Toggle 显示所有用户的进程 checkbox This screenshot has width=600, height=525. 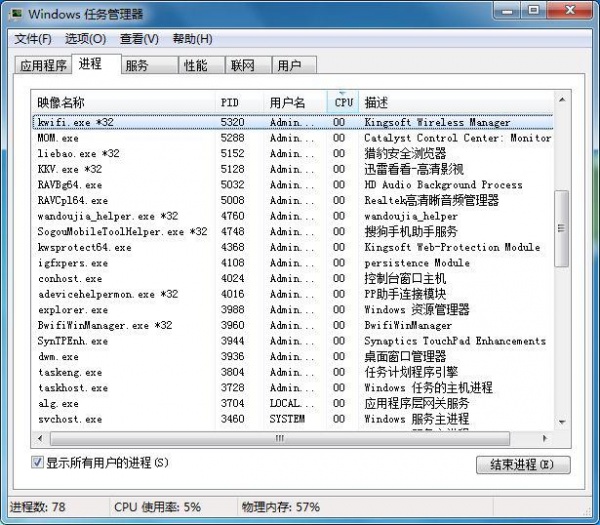[x=37, y=462]
